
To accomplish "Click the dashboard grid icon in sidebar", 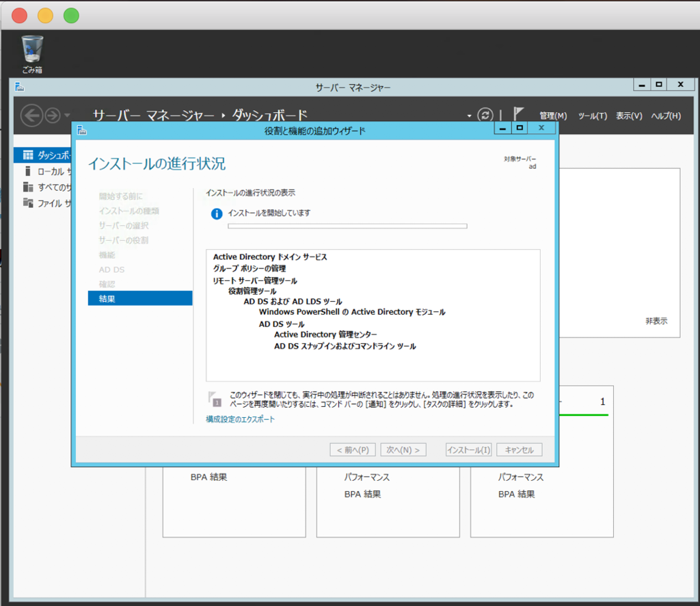I will 28,155.
